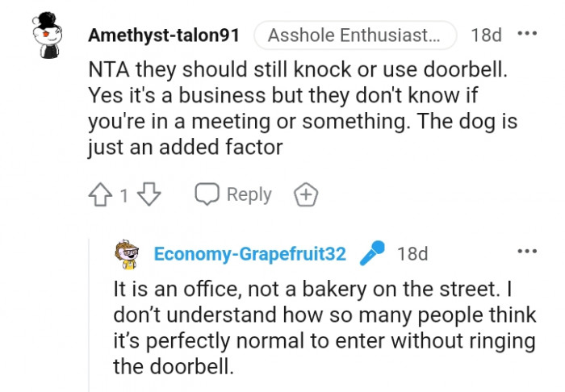Upvote Amethyst-talon91's comment
Image resolution: width=565 pixels, height=392 pixels.
click(101, 194)
